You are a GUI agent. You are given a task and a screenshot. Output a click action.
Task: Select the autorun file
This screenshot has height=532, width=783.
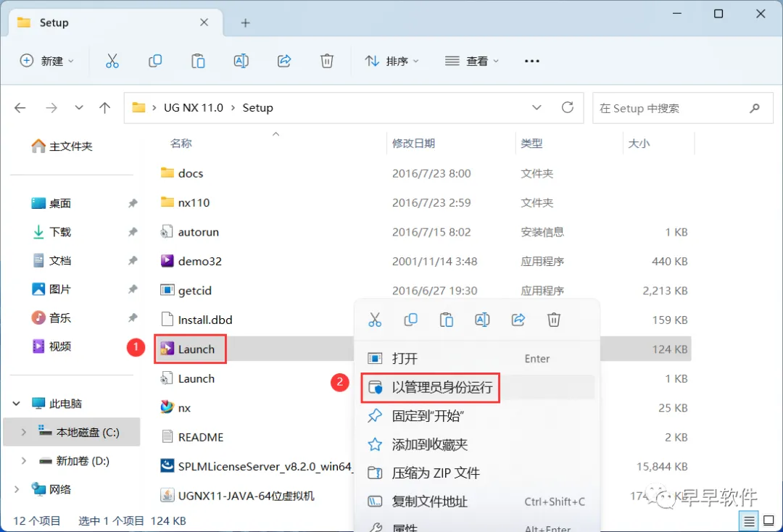(189, 232)
